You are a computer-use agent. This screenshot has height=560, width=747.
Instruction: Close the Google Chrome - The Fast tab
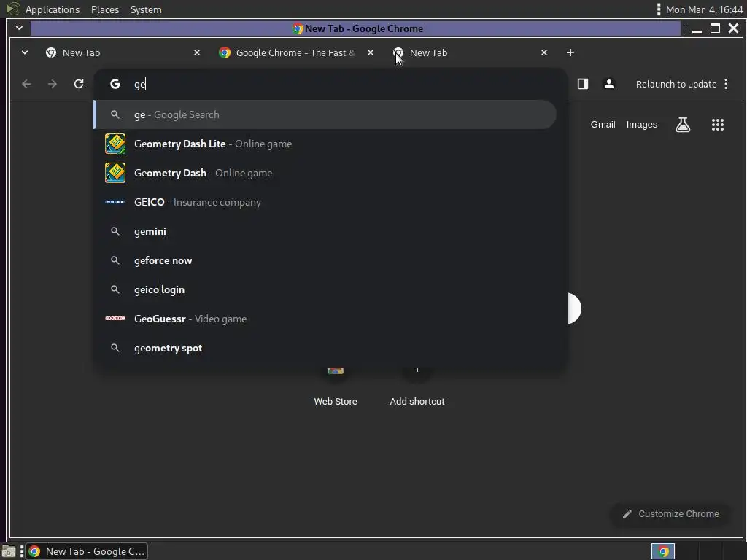[x=370, y=52]
